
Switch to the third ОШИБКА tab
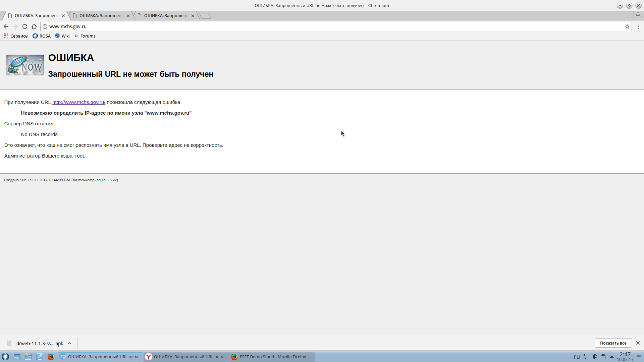(x=166, y=16)
